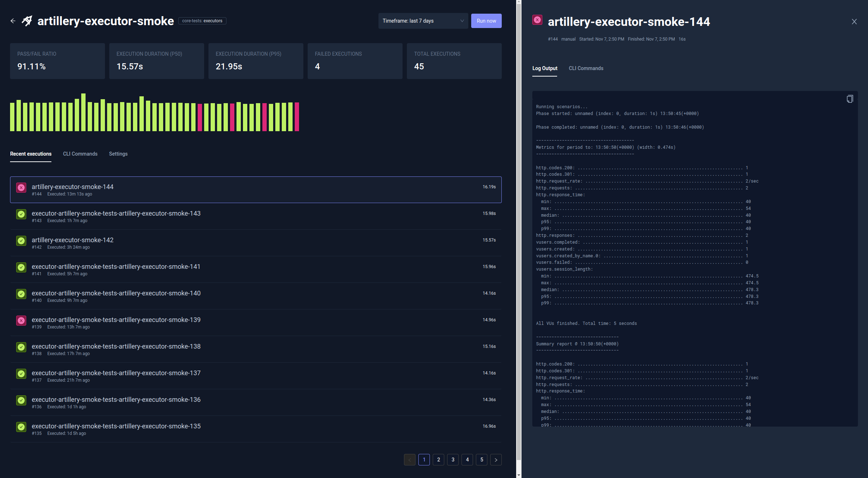Click the back arrow icon
The image size is (868, 478).
pyautogui.click(x=13, y=21)
